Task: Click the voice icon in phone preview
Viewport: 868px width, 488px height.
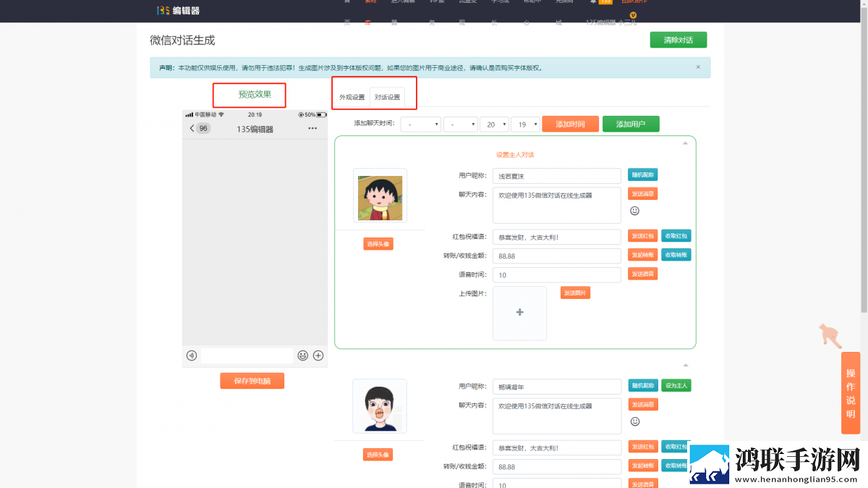Action: (192, 356)
